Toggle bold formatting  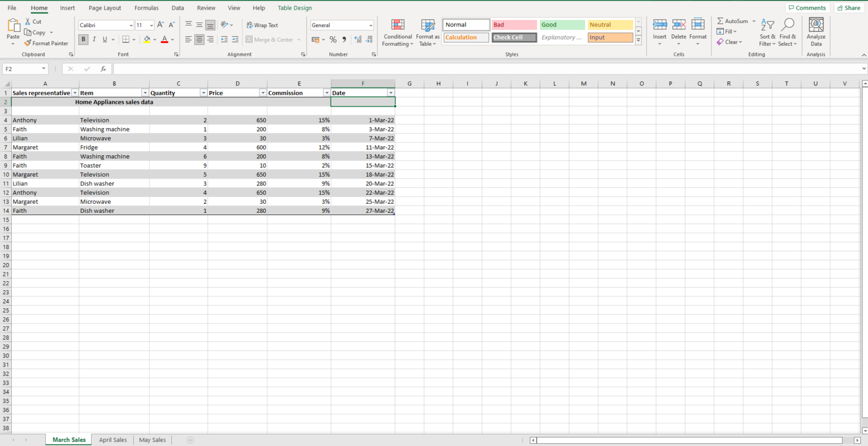[x=84, y=40]
